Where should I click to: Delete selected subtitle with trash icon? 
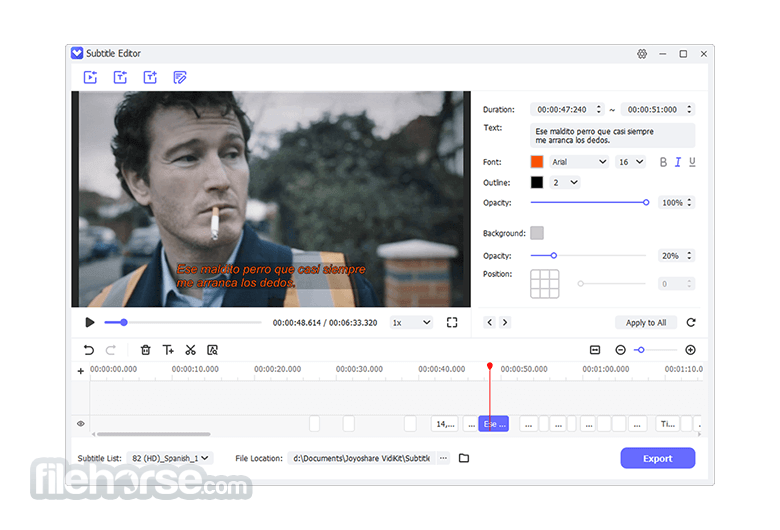(145, 350)
